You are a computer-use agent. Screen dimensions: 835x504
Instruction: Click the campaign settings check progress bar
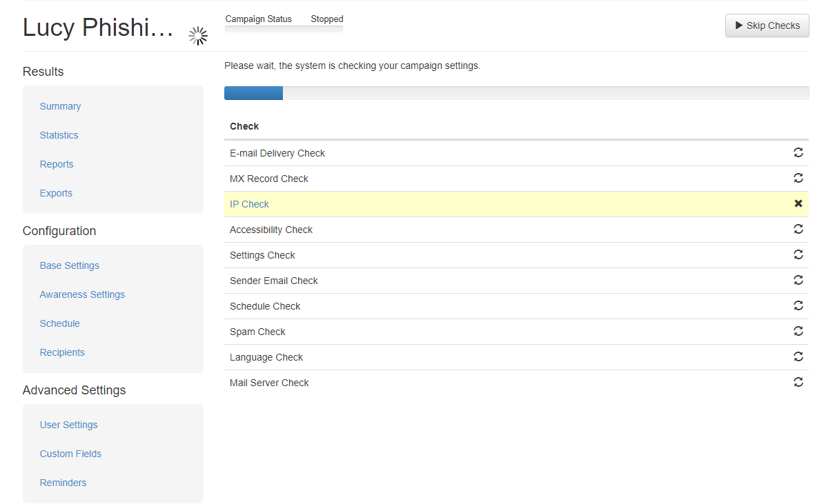click(x=516, y=93)
